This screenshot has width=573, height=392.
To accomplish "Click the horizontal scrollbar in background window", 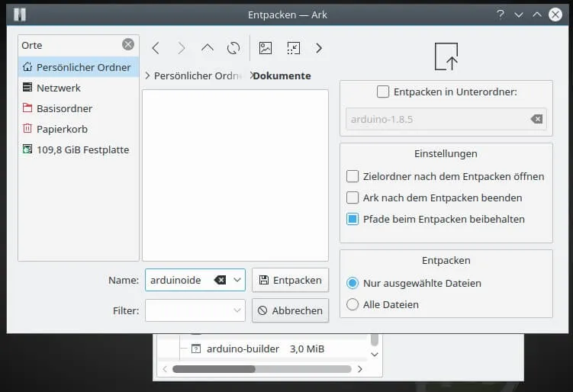I will coord(214,369).
